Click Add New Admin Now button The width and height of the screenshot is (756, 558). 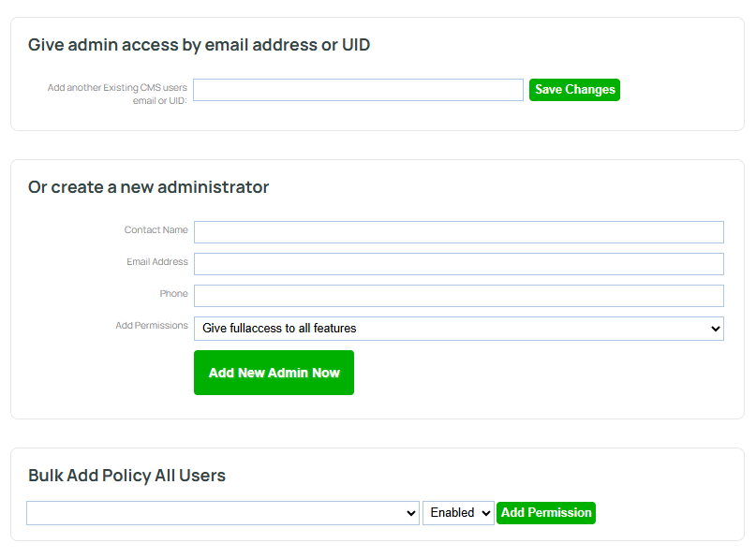(274, 373)
